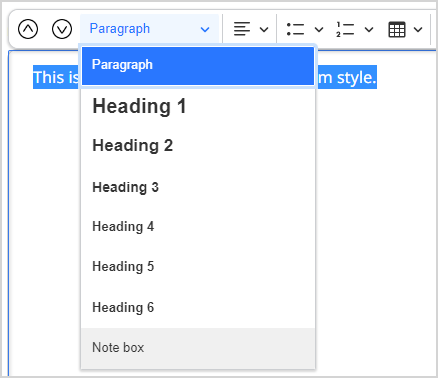Choose Heading 6 from the dropdown
The height and width of the screenshot is (378, 438).
[x=198, y=307]
